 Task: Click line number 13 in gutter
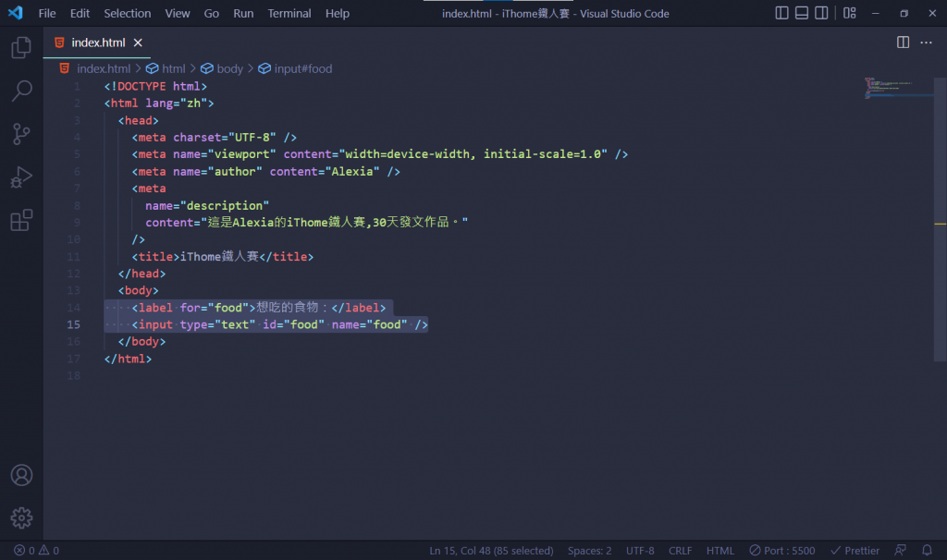(x=73, y=290)
